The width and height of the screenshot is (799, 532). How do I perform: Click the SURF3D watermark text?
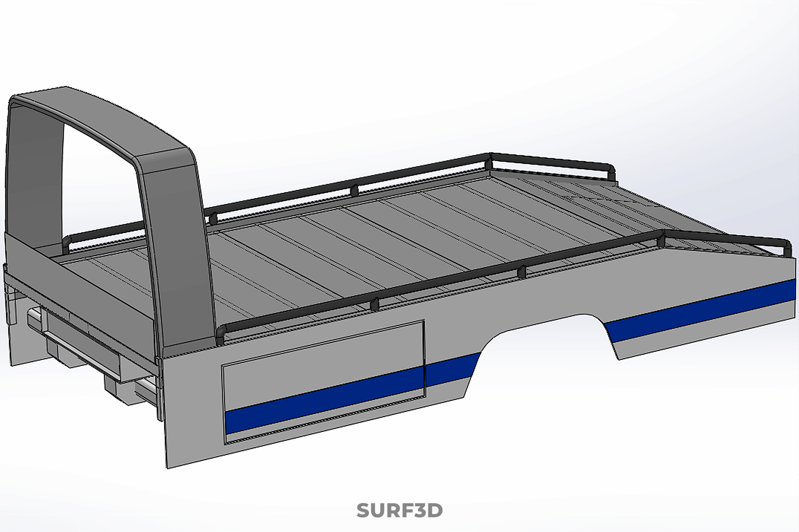(x=399, y=510)
